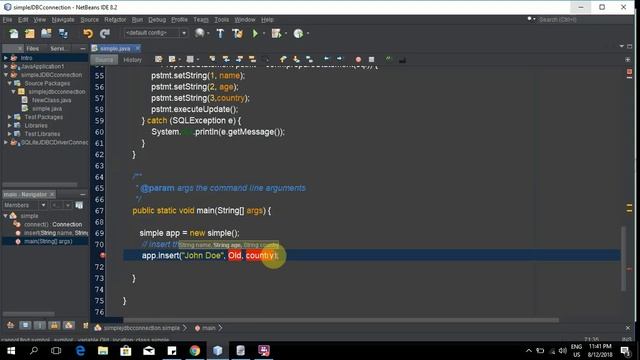Switch to the Source editor view
The image size is (640, 360).
(104, 60)
